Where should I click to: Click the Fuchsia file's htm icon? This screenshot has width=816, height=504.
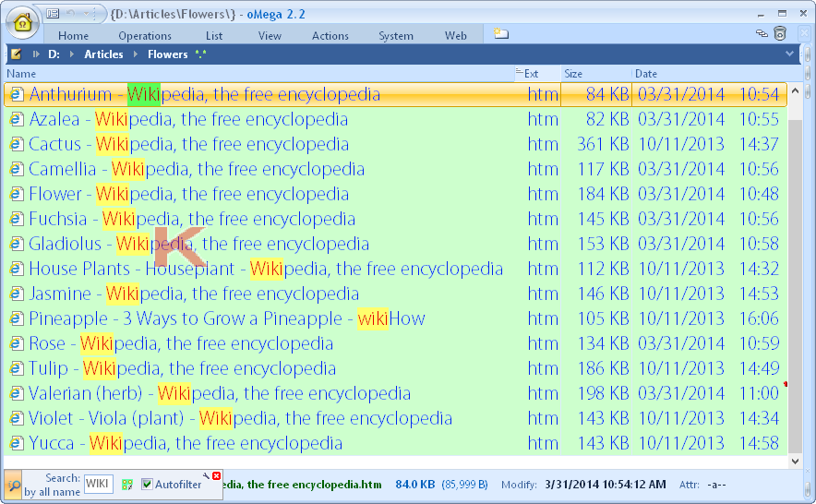point(17,219)
